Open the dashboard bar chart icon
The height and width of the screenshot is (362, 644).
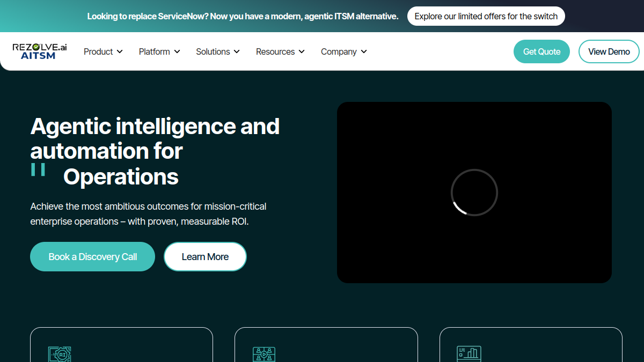coord(469,354)
